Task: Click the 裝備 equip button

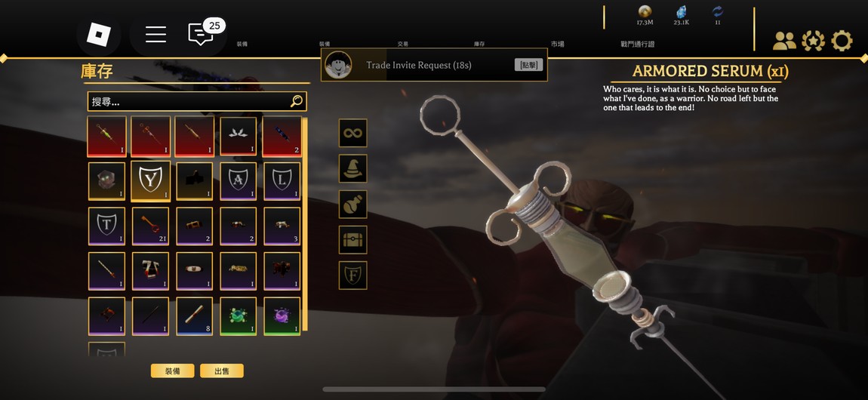Action: tap(172, 371)
